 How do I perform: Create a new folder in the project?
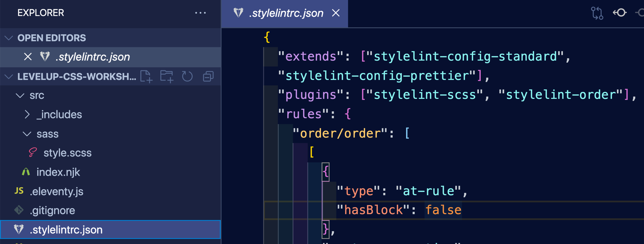click(167, 77)
